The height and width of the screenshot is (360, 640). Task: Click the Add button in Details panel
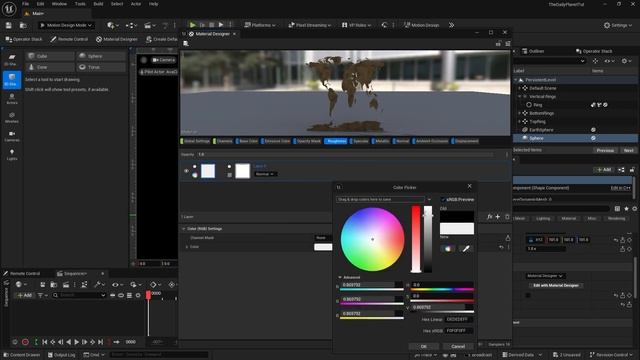(x=604, y=169)
